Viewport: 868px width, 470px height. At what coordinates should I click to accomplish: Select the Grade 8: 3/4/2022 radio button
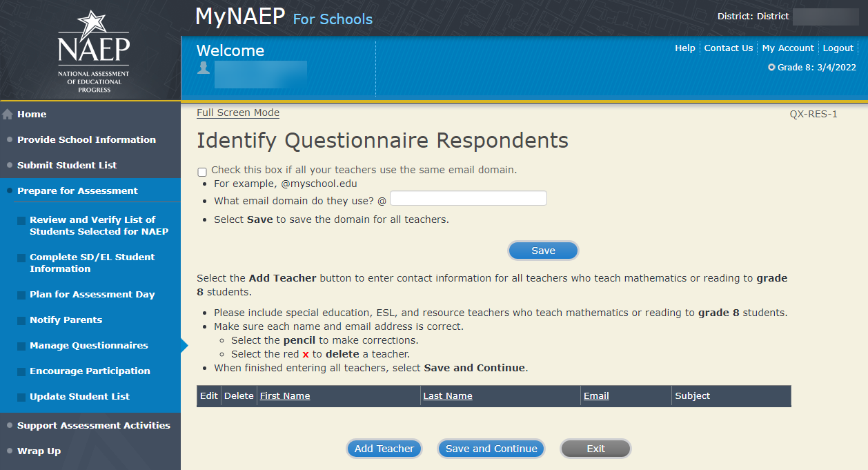(771, 68)
